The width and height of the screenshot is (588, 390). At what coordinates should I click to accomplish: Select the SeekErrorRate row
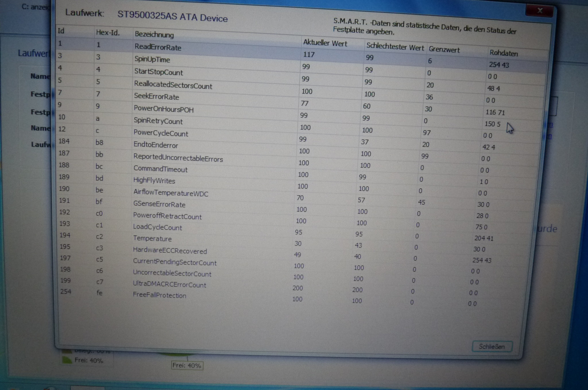pos(299,103)
